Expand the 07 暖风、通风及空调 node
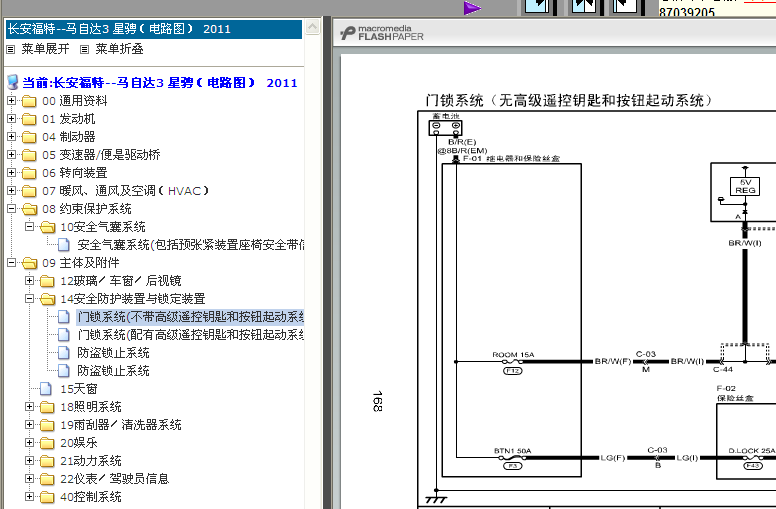 pos(11,191)
